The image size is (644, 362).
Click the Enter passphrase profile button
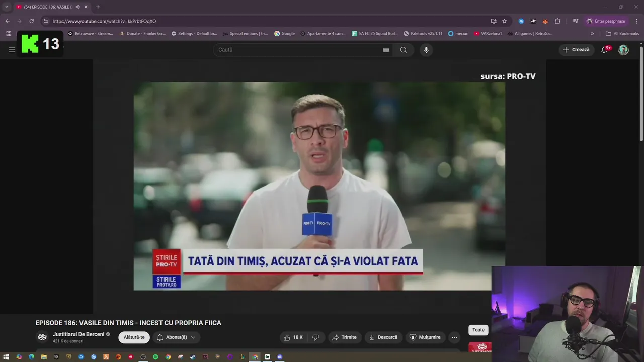606,21
